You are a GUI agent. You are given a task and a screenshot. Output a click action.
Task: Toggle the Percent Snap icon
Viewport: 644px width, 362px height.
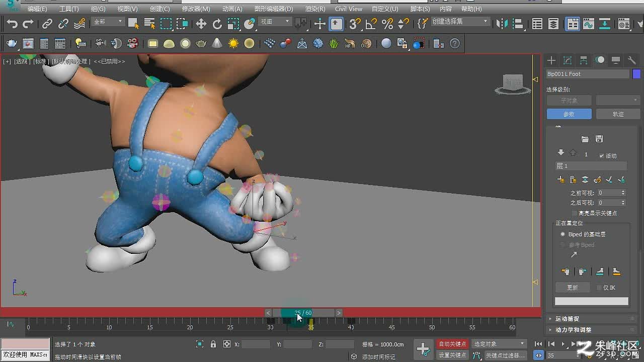point(387,24)
